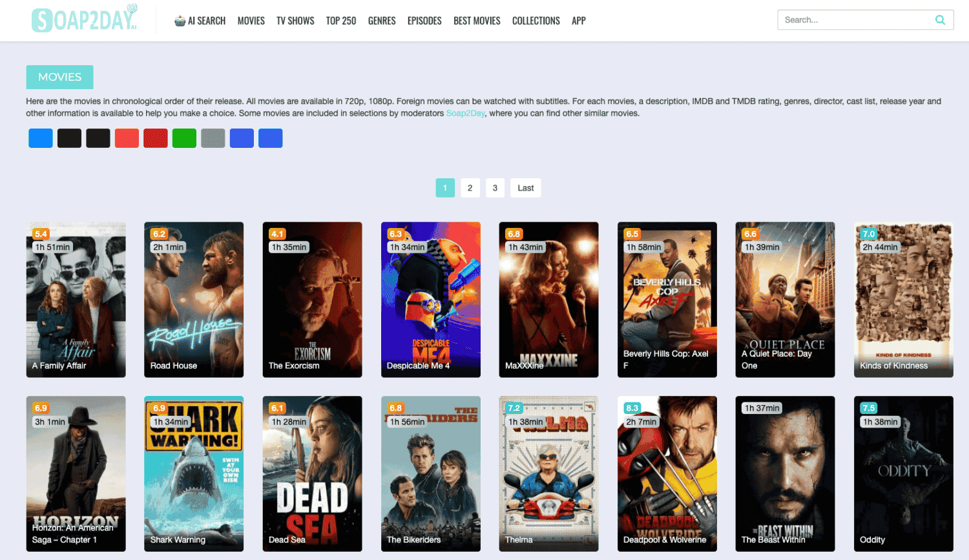The image size is (969, 560).
Task: Open AI Search with robot icon
Action: tap(200, 21)
